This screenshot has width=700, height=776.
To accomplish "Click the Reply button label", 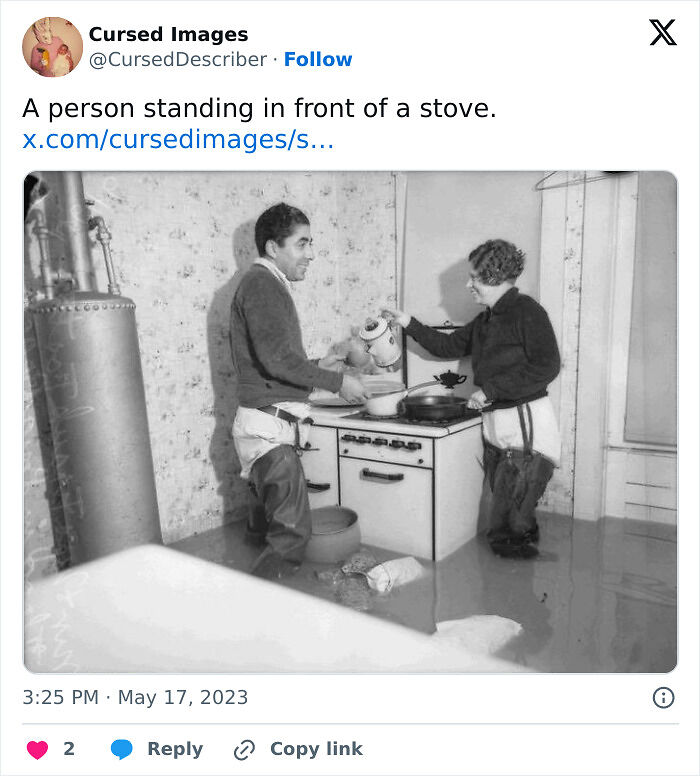I will (x=175, y=749).
